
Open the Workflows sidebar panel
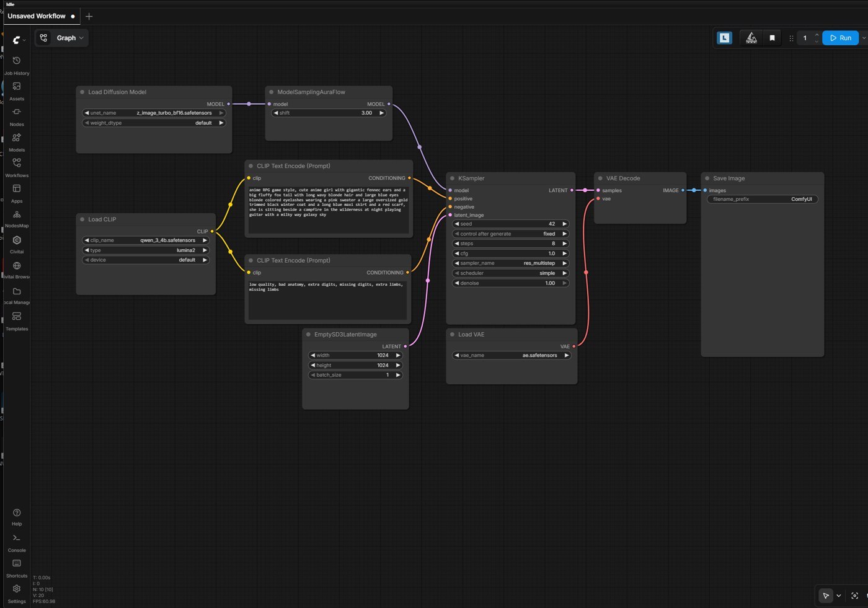[x=17, y=167]
